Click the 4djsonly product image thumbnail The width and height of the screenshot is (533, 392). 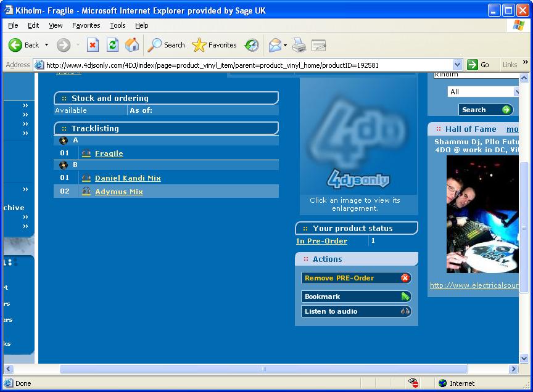pyautogui.click(x=358, y=136)
